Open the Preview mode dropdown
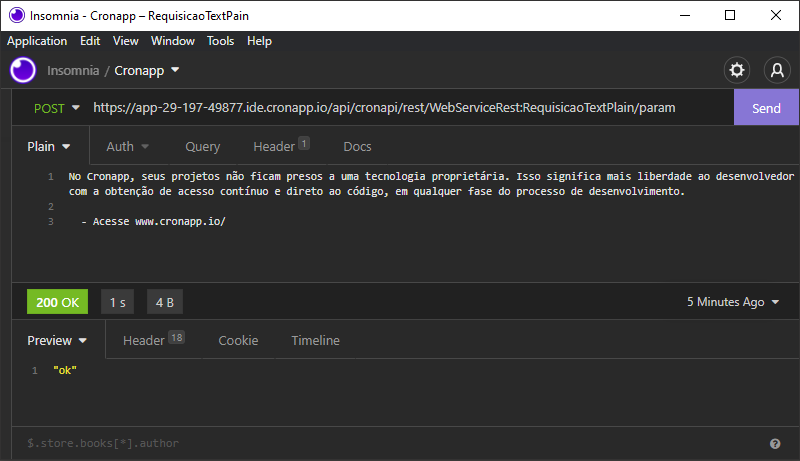Screen dimensions: 800x461 (57, 340)
